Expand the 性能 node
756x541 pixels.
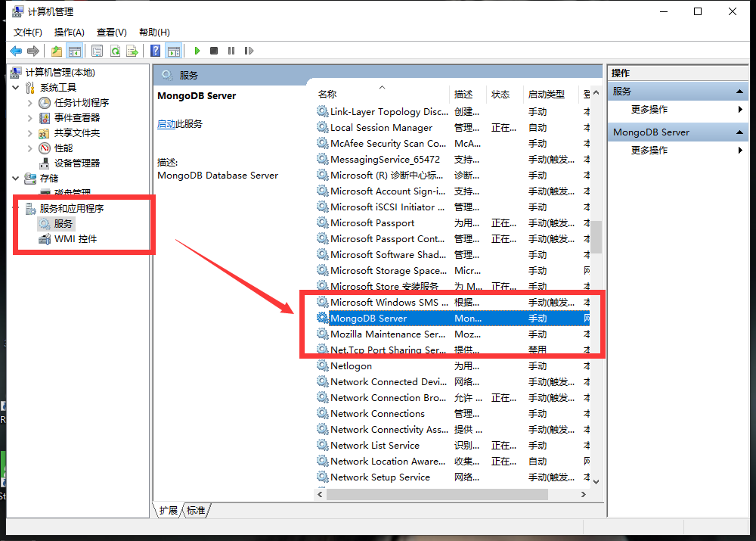30,148
